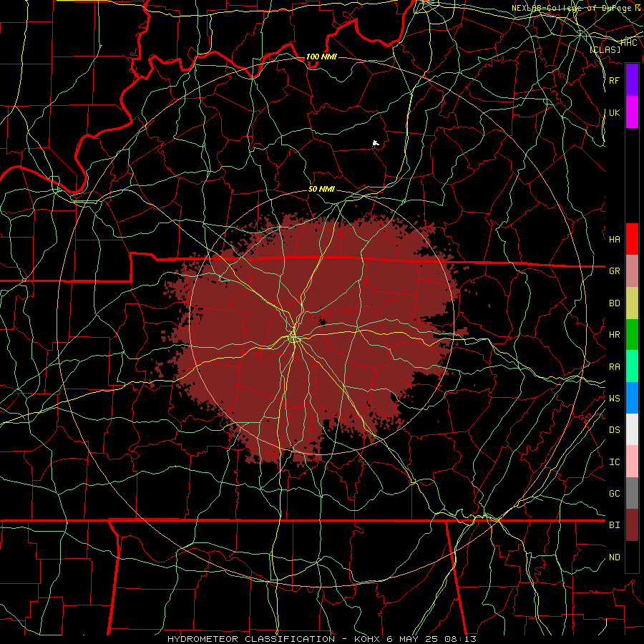This screenshot has width=644, height=644.
Task: Pick the dark green HR legend swatch
Action: pyautogui.click(x=632, y=335)
